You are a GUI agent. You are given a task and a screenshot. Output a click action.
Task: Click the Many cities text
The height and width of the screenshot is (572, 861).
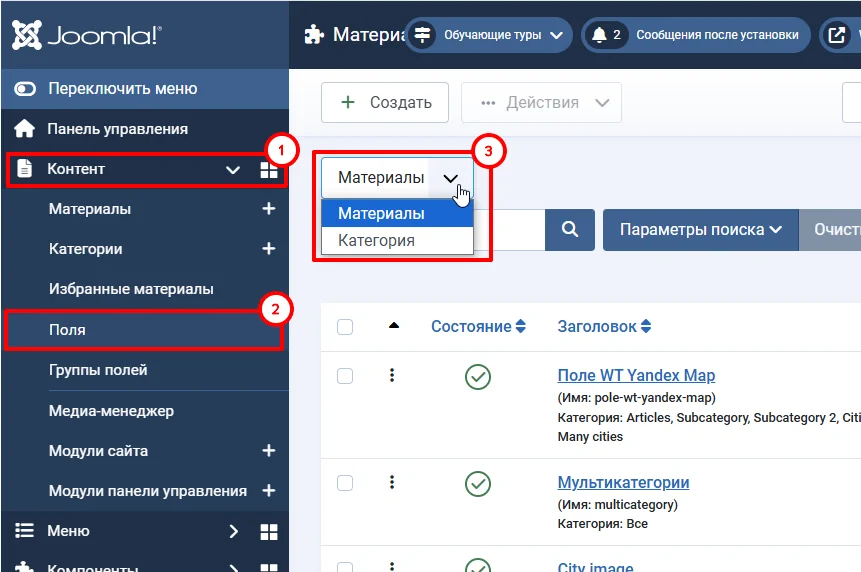pyautogui.click(x=590, y=437)
